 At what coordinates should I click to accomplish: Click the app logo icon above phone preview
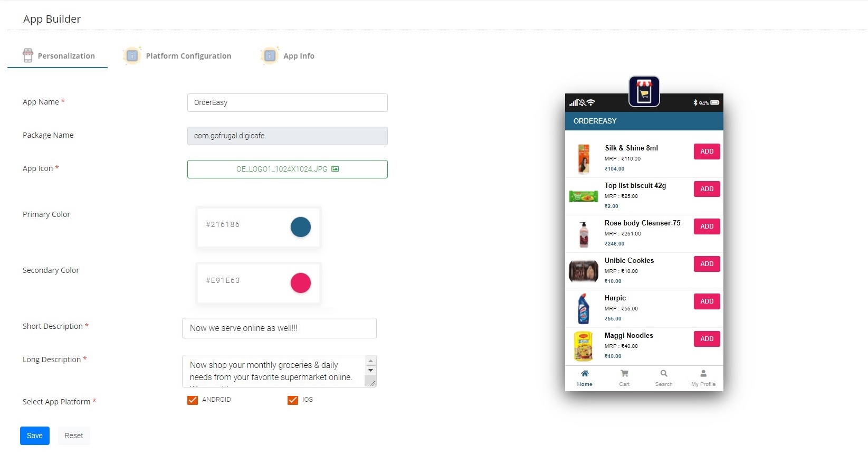point(644,91)
